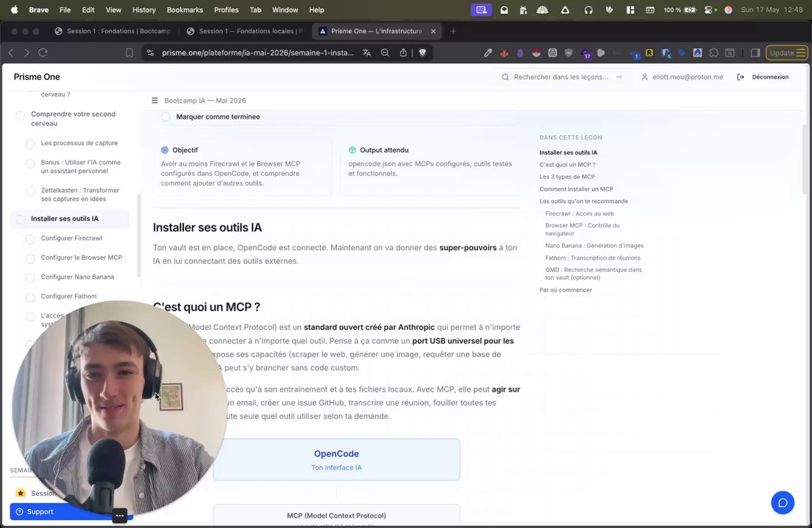Screen dimensions: 812x528
Task: Open the chat bubble widget
Action: pyautogui.click(x=783, y=502)
